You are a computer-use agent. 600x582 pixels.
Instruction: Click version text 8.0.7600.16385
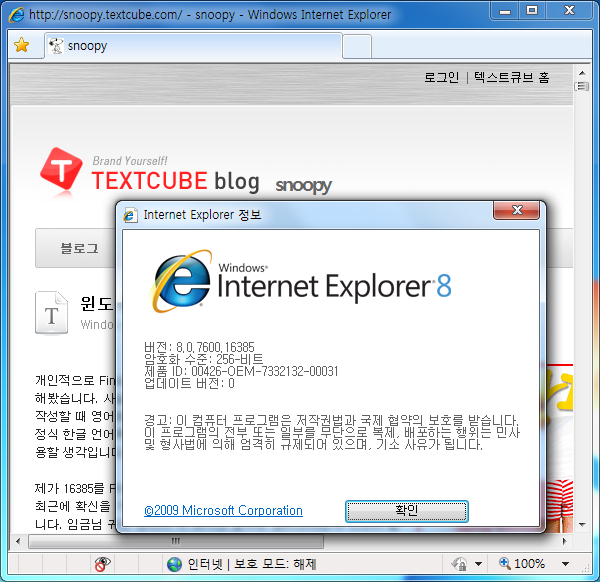click(x=215, y=347)
